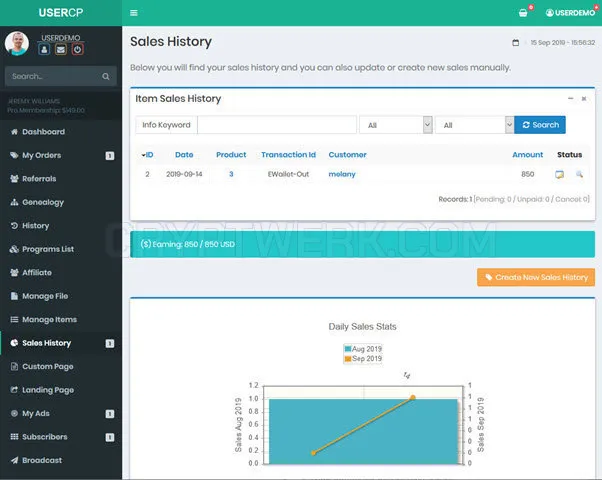Collapse the Item Sales History panel
The height and width of the screenshot is (480, 602).
(x=571, y=99)
